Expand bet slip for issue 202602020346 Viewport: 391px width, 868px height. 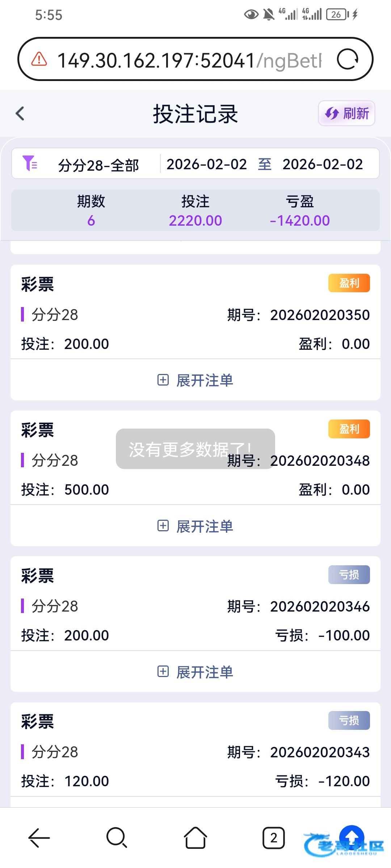click(195, 672)
